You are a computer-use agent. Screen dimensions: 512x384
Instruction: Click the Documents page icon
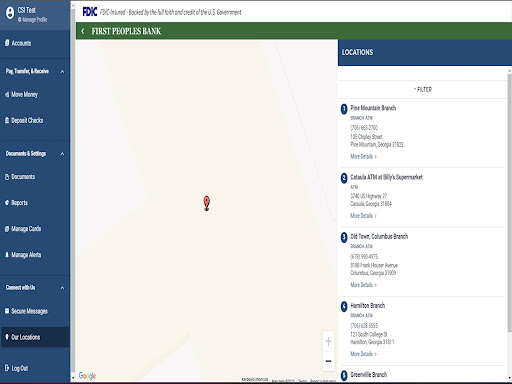(7, 177)
